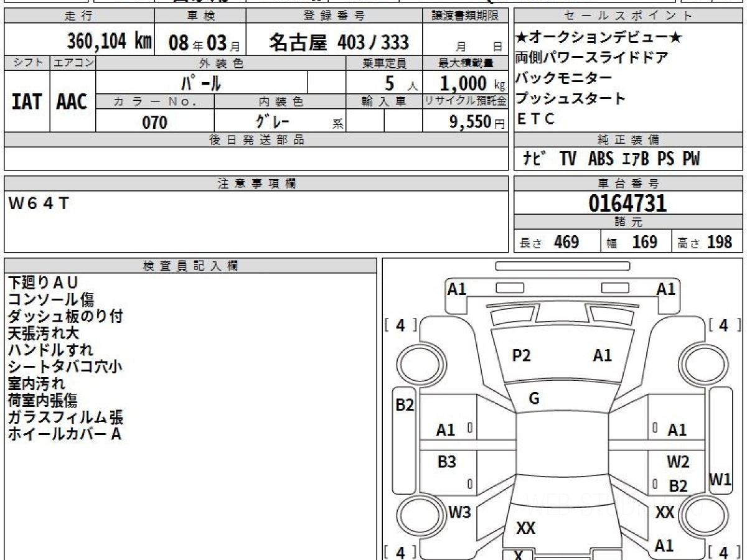Click the プッシュスタート line

pos(571,98)
